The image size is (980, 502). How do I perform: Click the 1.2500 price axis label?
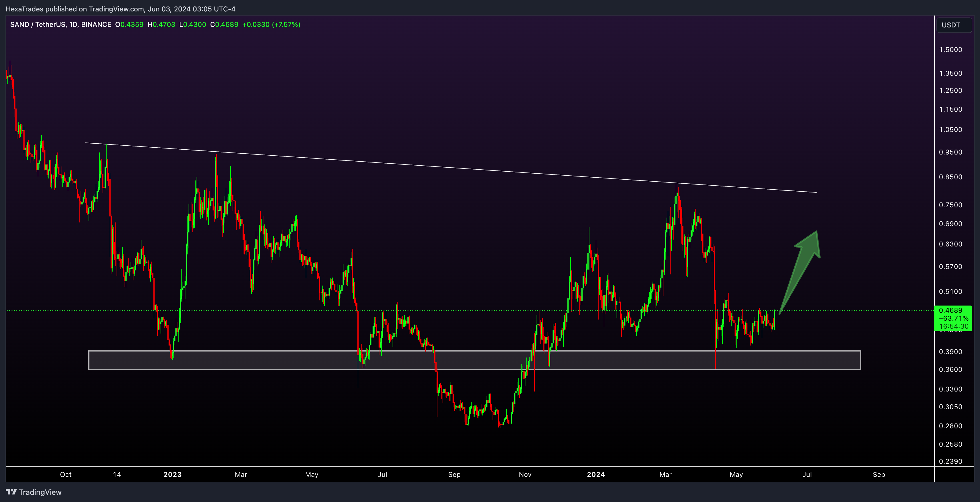click(x=950, y=91)
